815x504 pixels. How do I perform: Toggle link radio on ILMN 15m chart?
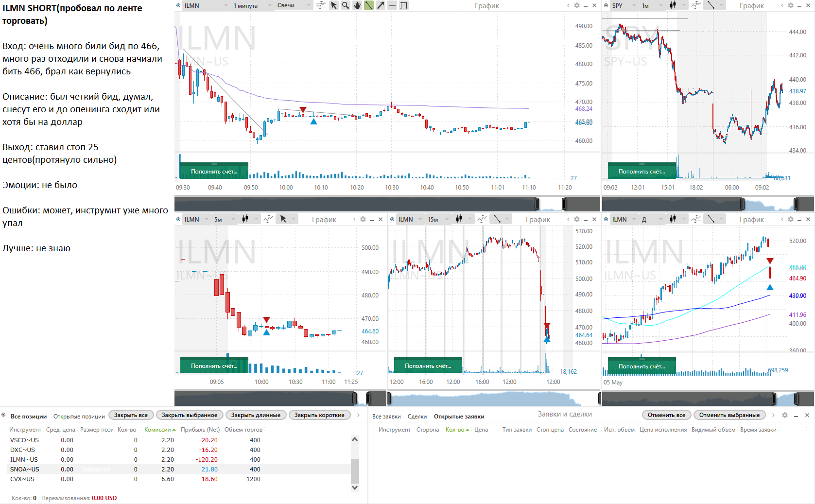tap(392, 219)
